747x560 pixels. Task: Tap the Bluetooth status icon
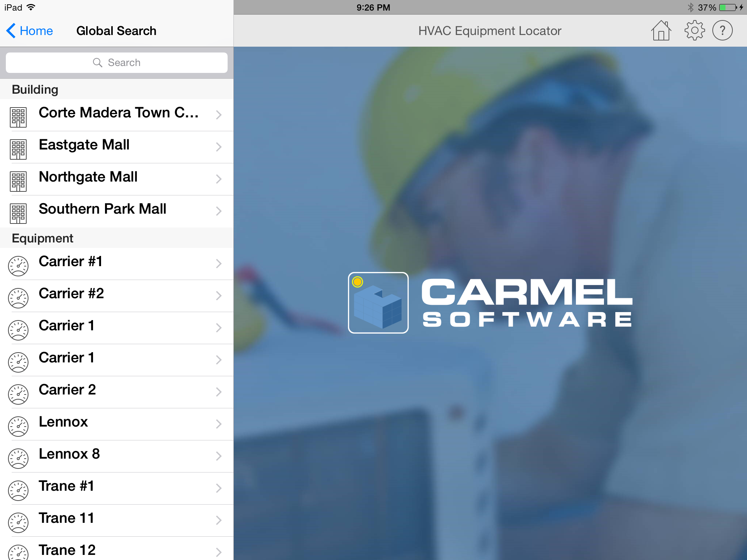point(690,7)
